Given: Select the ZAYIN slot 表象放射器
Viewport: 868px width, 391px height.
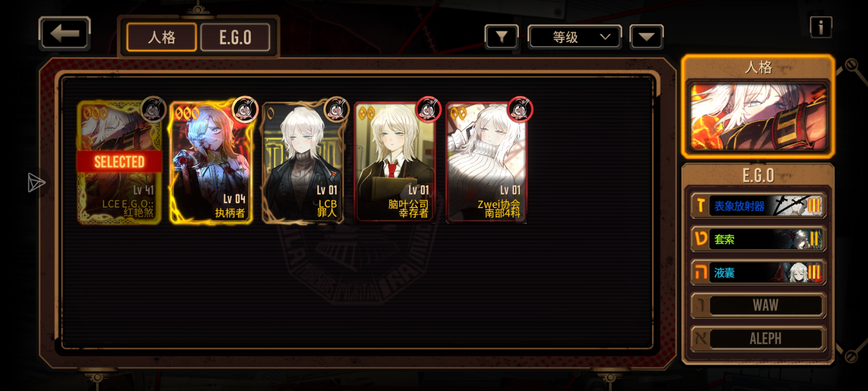Looking at the screenshot, I should [758, 206].
